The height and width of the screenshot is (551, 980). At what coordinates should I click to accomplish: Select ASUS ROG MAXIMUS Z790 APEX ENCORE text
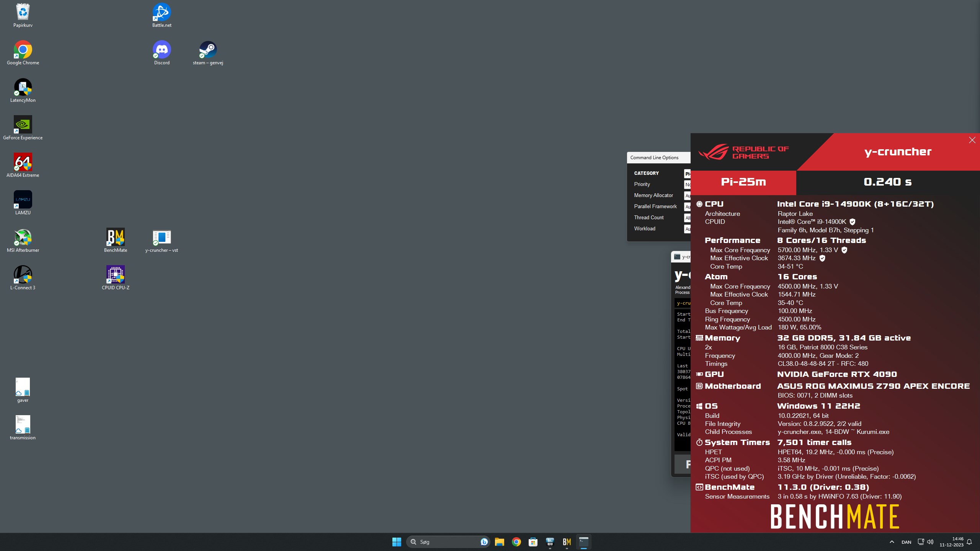pyautogui.click(x=874, y=386)
